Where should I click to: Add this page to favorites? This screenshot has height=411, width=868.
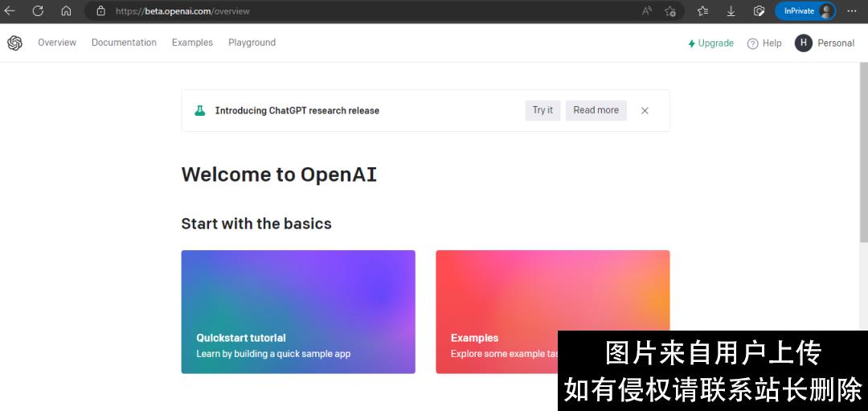670,11
